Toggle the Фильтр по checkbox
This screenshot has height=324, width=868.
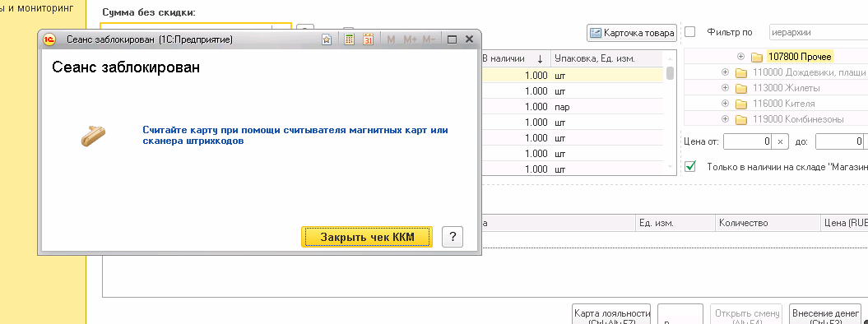(689, 32)
